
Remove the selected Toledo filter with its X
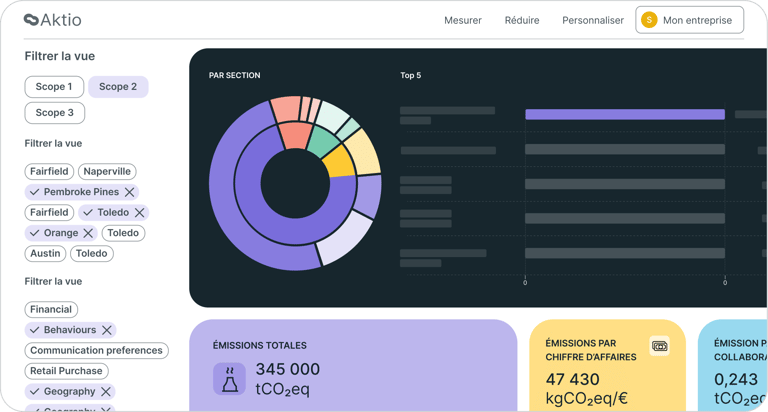click(x=140, y=213)
